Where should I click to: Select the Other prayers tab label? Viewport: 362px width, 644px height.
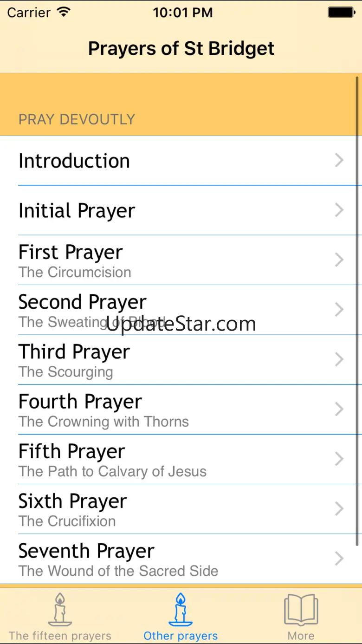(181, 636)
